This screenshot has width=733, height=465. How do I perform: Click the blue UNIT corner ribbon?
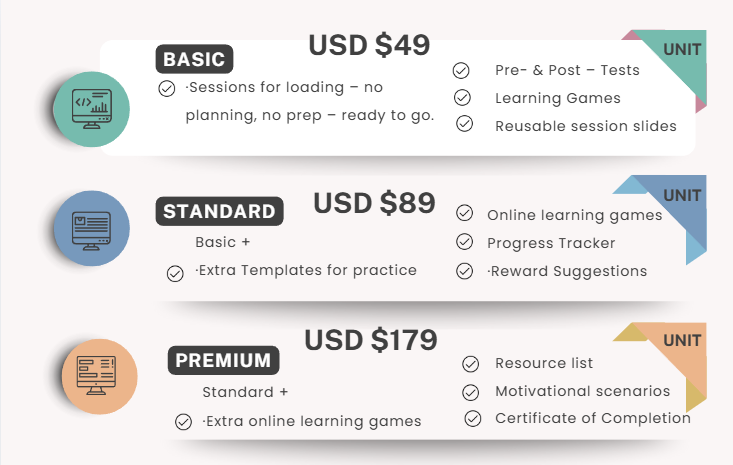pos(682,196)
